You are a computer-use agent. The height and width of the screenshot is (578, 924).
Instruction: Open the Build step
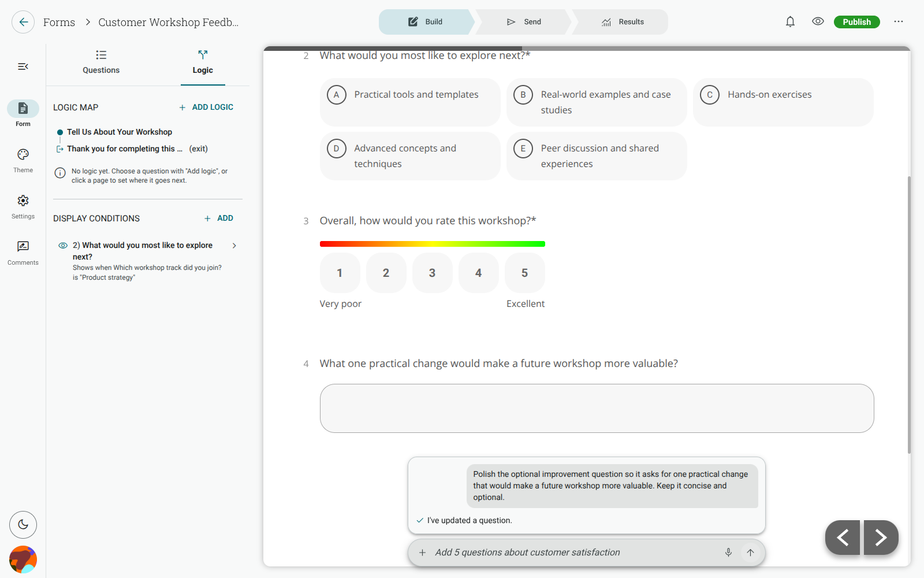426,22
